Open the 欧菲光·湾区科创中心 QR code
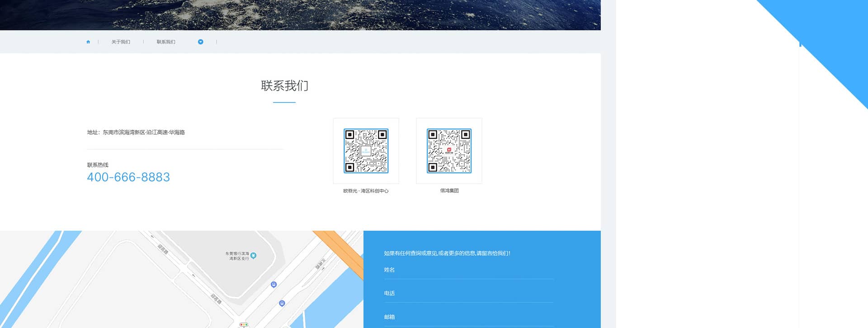Viewport: 868px width, 328px height. pos(366,151)
